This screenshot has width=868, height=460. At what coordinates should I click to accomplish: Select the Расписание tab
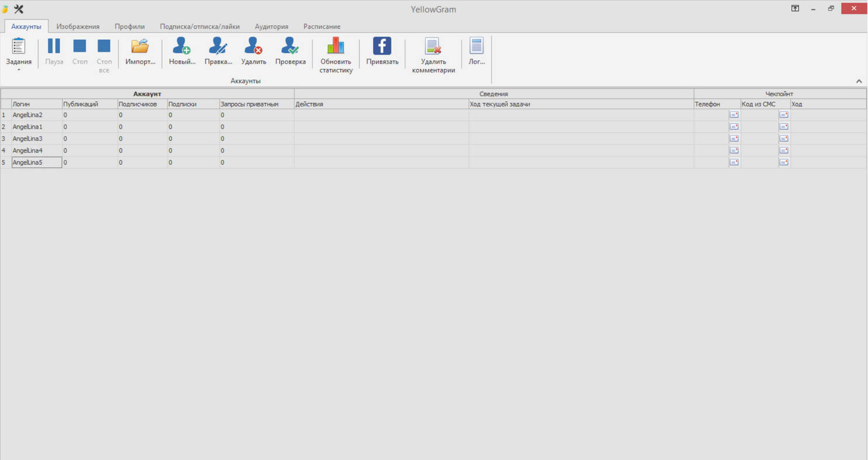coord(321,26)
